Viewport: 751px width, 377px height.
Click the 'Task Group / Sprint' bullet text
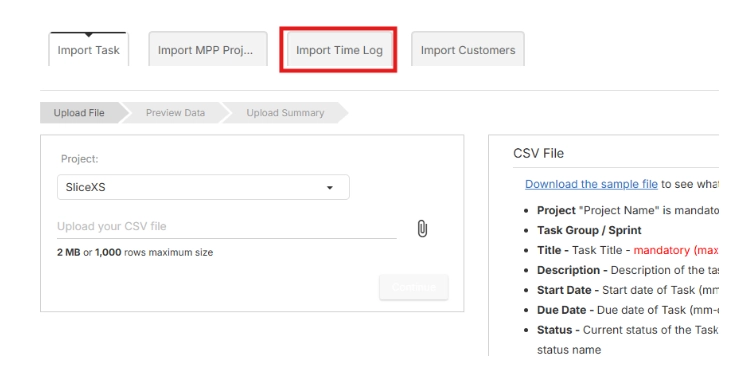coord(589,230)
